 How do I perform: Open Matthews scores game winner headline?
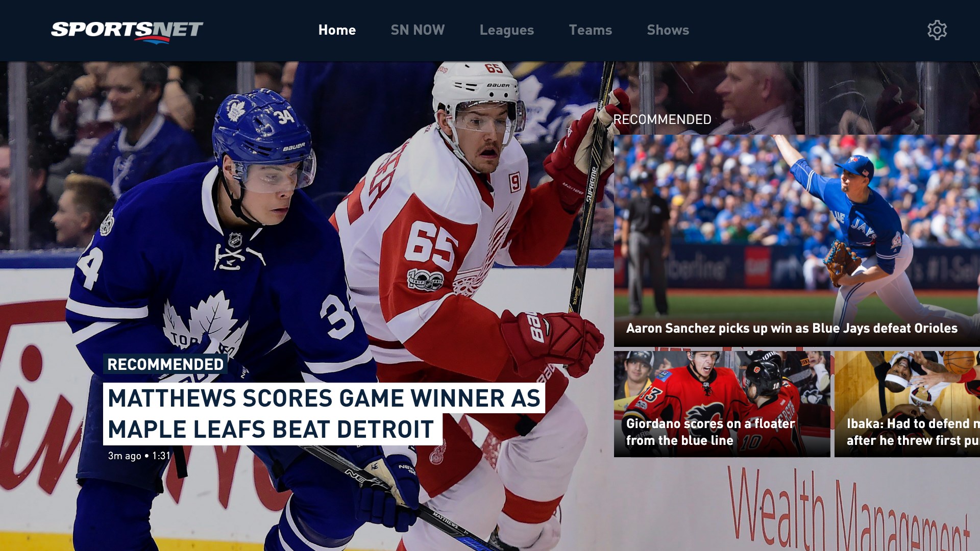pyautogui.click(x=324, y=398)
